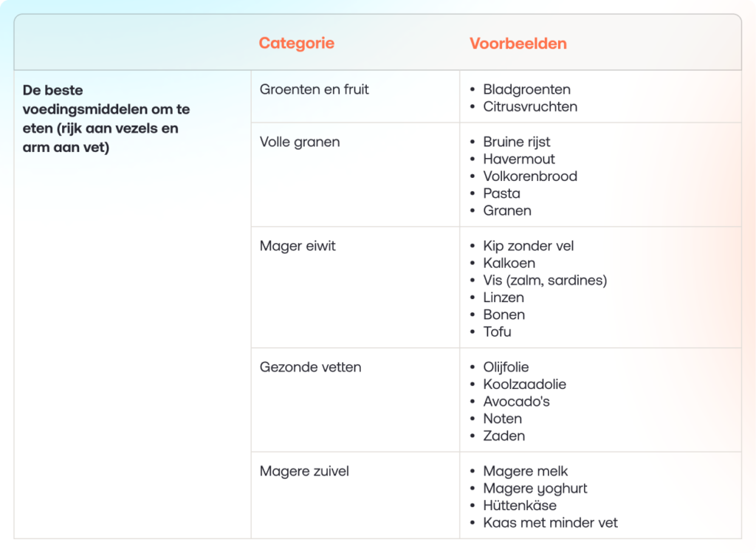Select the Olijfolie list item
Viewport: 756px width, 553px height.
506,367
